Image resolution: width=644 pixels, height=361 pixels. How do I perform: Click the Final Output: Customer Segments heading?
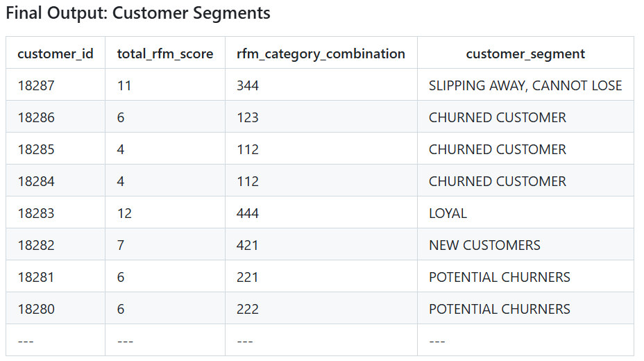coord(138,12)
